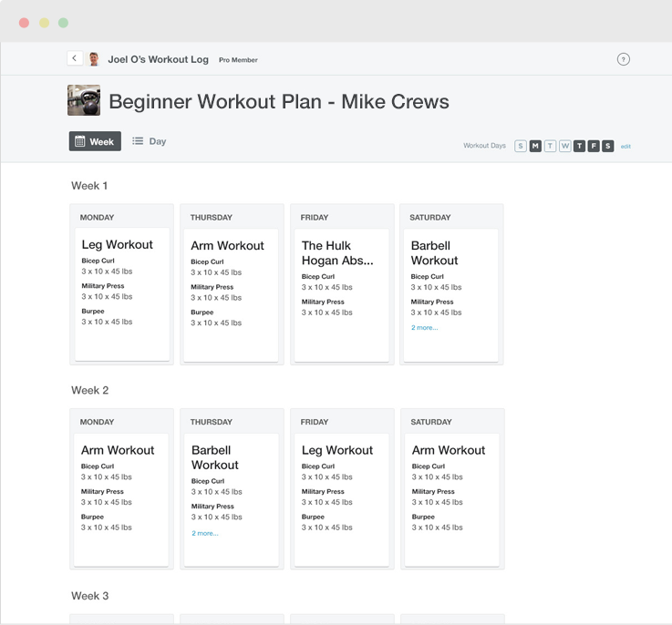
Task: Click Military Press in Week 1 Friday card
Action: click(x=323, y=302)
